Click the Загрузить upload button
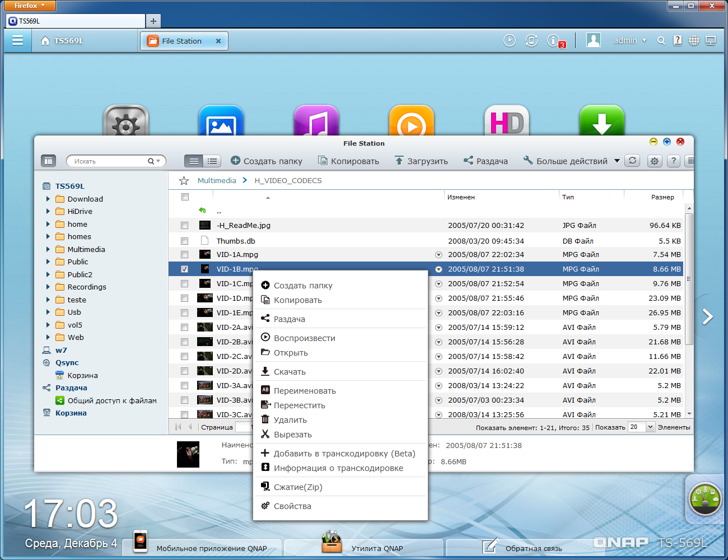The image size is (728, 560). coord(421,161)
